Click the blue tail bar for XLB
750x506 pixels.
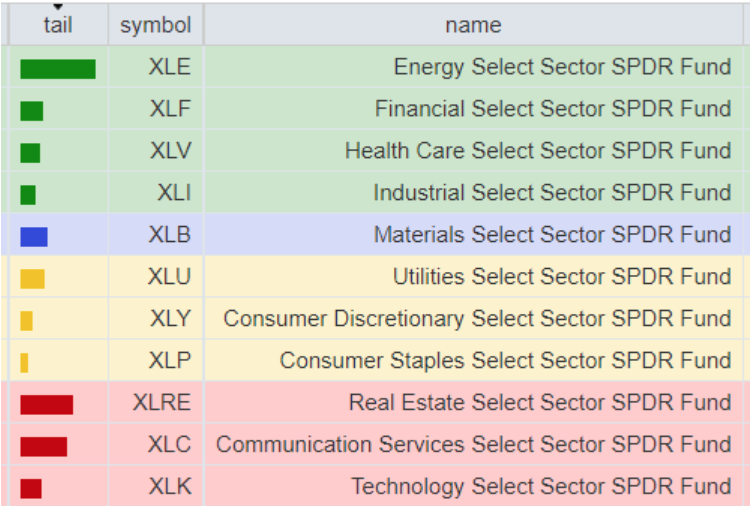(34, 237)
